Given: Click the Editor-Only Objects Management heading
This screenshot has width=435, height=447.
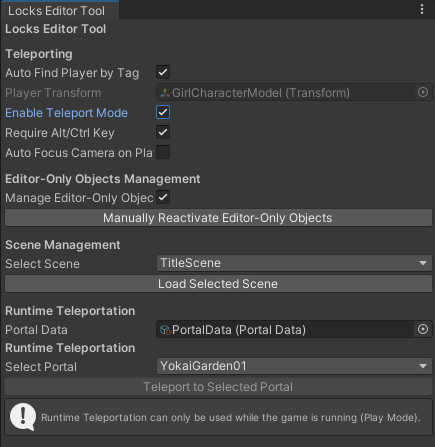Looking at the screenshot, I should click(103, 179).
